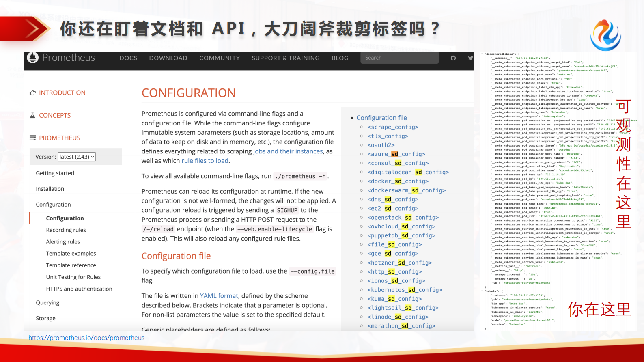Focus the Search input field

399,58
